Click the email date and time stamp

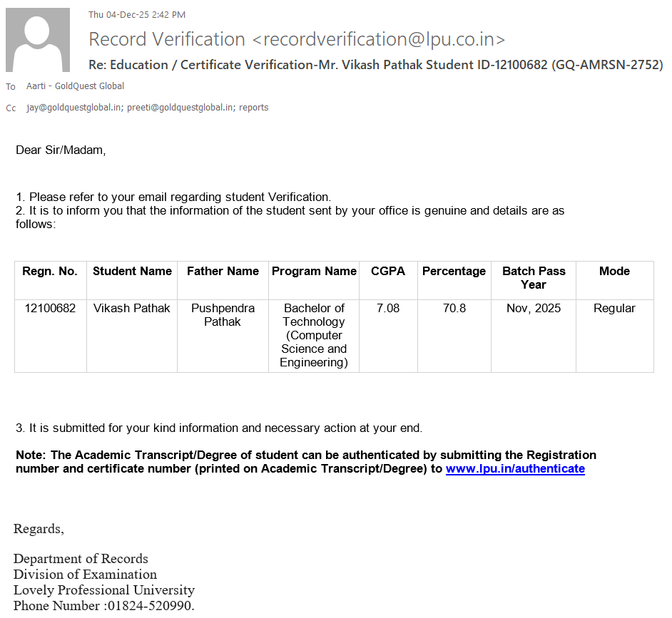(136, 15)
